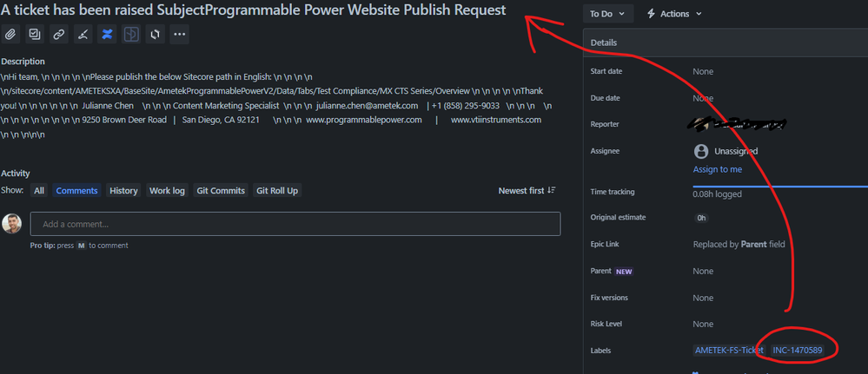Click the Fix versions None value

[x=703, y=298]
